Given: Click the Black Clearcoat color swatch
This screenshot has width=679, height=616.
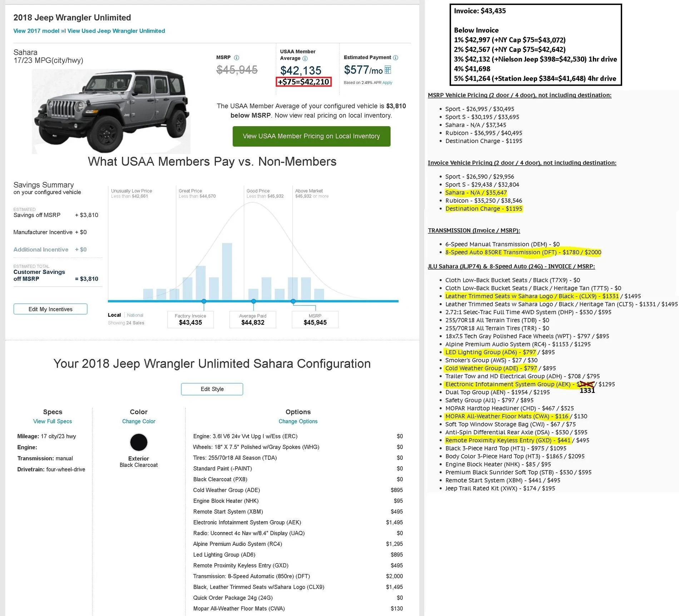Looking at the screenshot, I should click(139, 442).
